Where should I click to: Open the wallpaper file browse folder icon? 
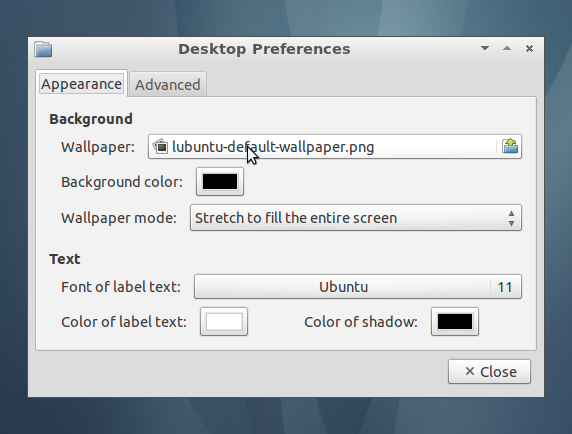pos(510,147)
